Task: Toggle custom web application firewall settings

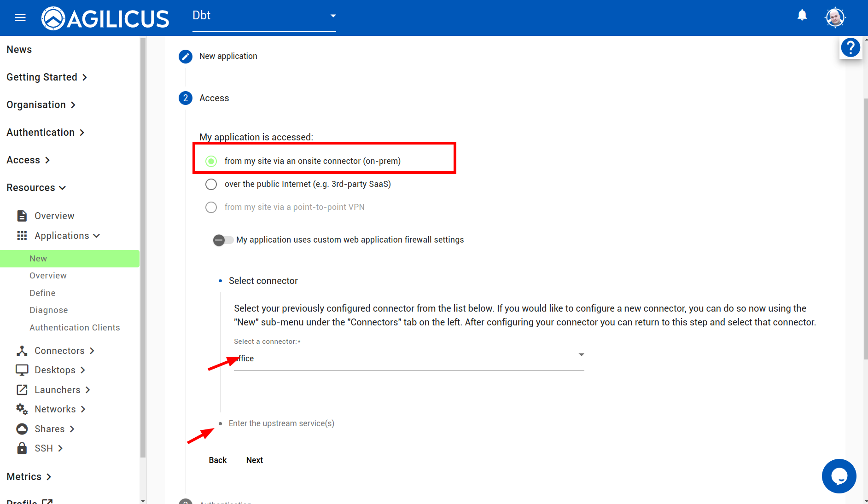Action: coord(223,240)
